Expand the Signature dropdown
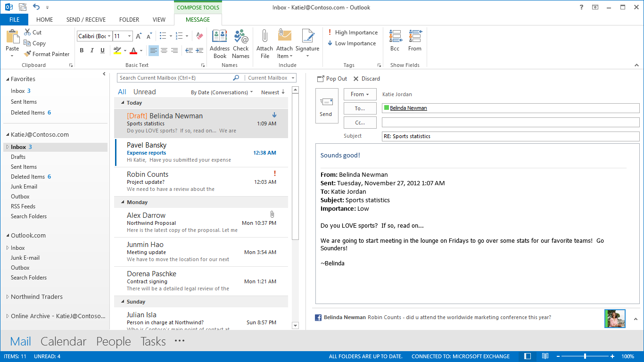 click(x=307, y=56)
